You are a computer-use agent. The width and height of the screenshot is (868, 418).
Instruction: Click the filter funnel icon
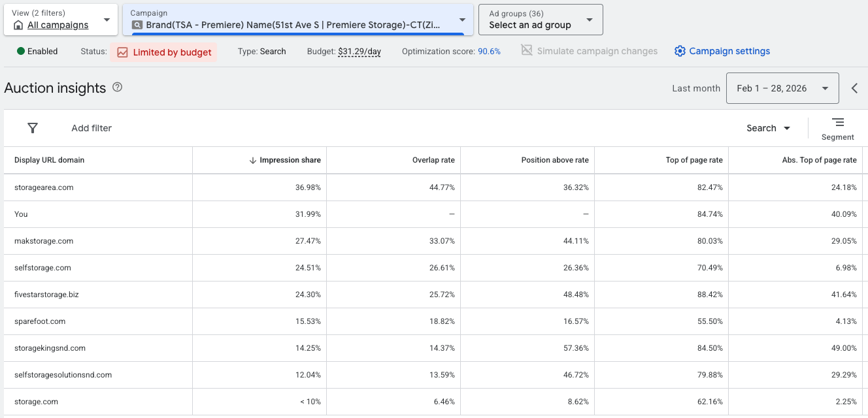(33, 128)
